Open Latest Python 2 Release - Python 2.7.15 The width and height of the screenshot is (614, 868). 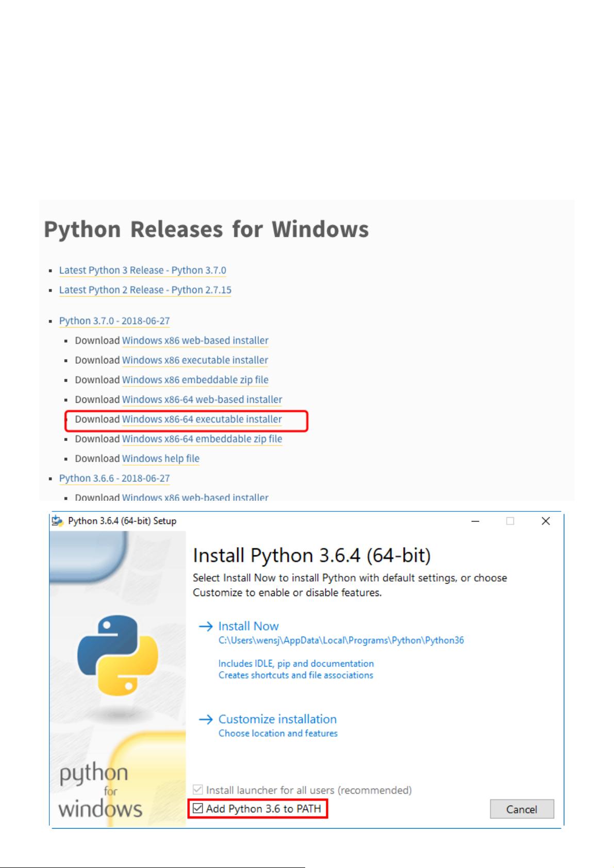(x=145, y=290)
